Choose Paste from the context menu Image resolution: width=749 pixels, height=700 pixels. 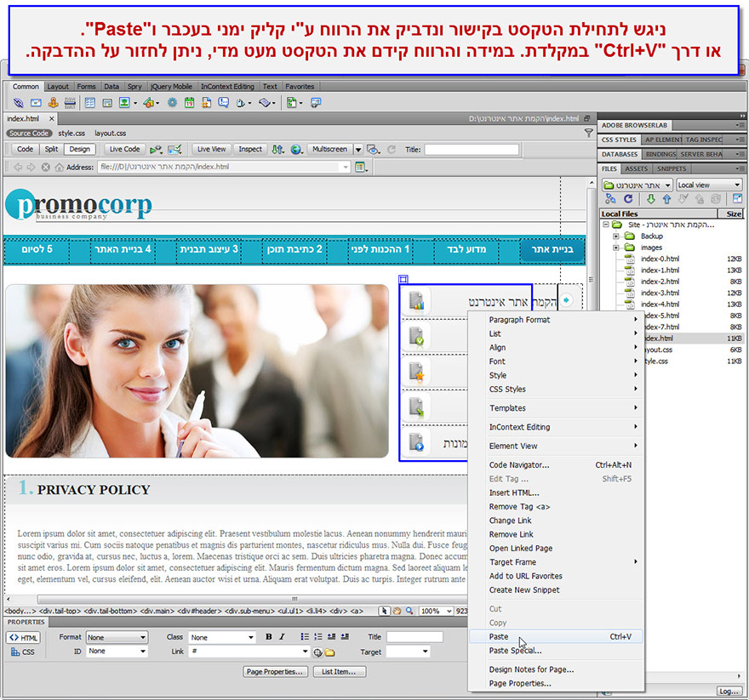click(x=556, y=636)
